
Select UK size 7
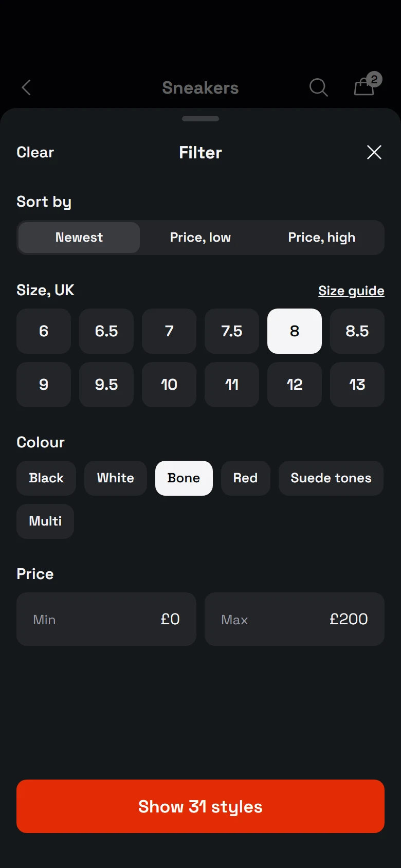(x=169, y=331)
